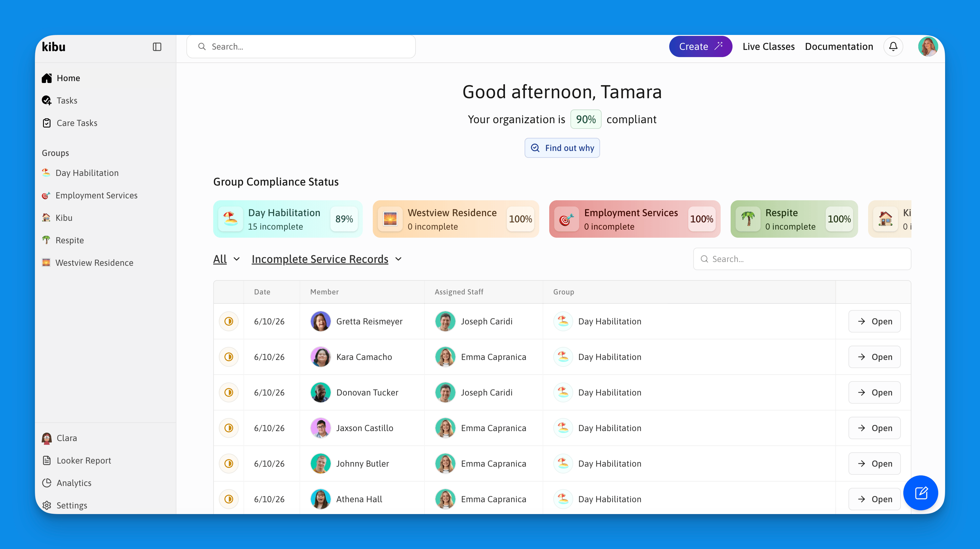Expand the All filter dropdown

click(227, 259)
